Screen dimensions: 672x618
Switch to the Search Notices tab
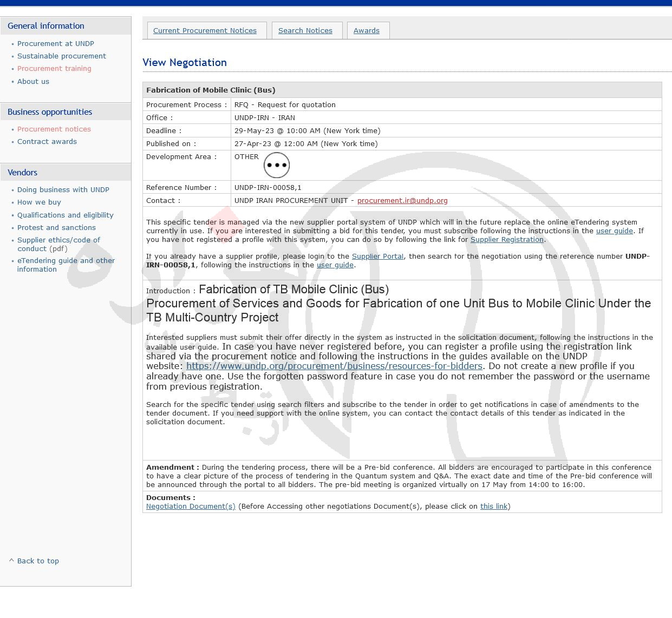tap(305, 31)
